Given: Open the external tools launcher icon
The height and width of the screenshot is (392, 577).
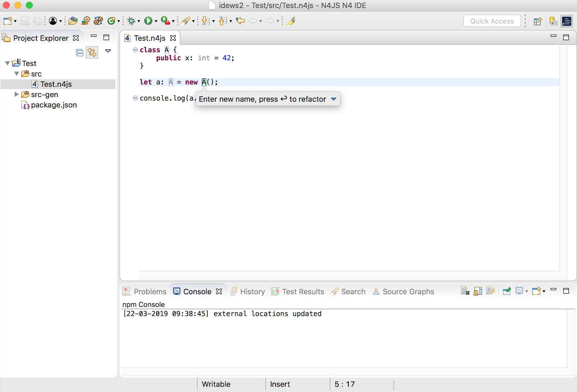Looking at the screenshot, I should pos(166,21).
